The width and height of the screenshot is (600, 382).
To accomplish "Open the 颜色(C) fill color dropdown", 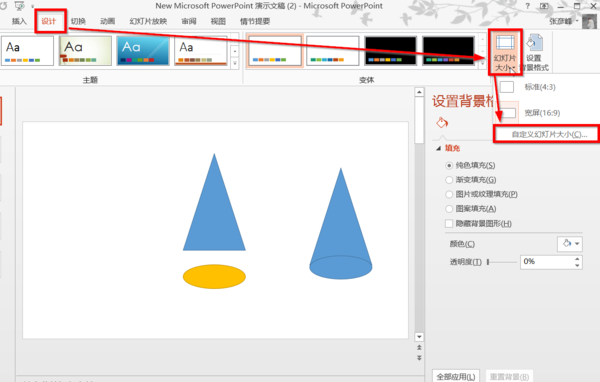I will [570, 243].
